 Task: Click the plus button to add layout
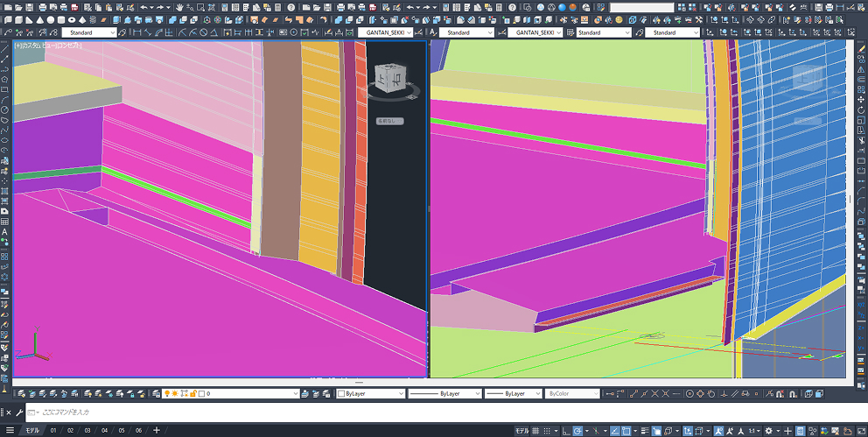click(x=157, y=431)
